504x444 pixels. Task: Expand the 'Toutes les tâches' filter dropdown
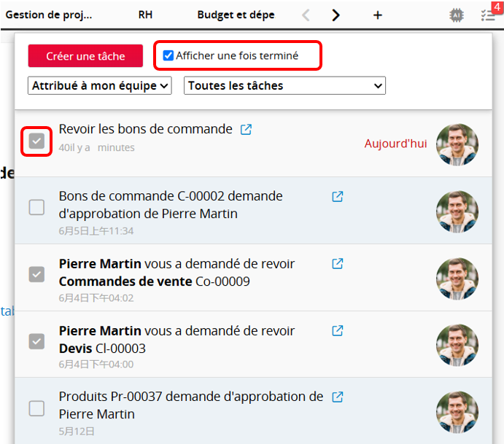(x=284, y=86)
